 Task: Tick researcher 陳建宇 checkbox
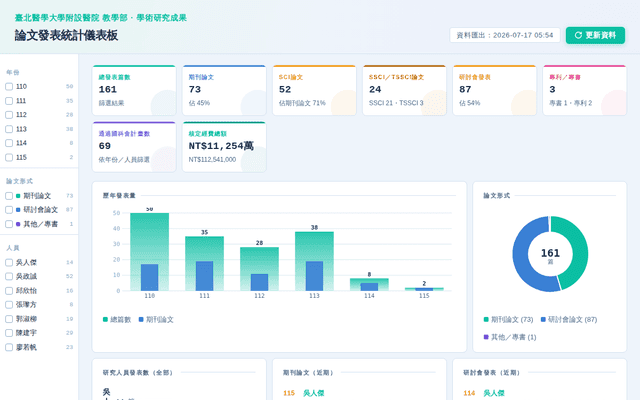click(9, 333)
